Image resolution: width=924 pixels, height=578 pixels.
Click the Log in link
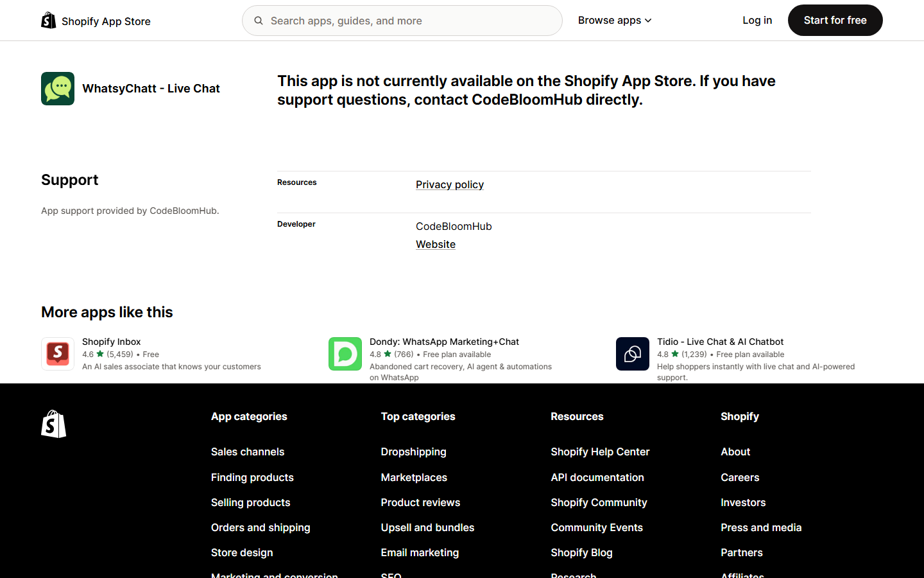tap(757, 21)
